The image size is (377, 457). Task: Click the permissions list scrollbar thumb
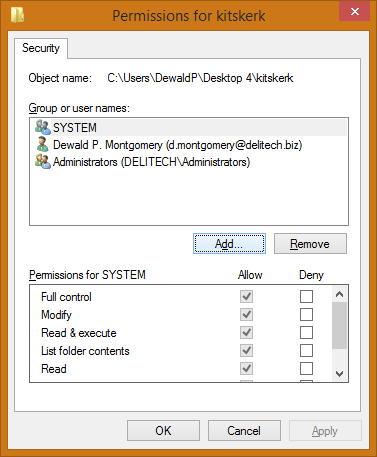(x=339, y=325)
